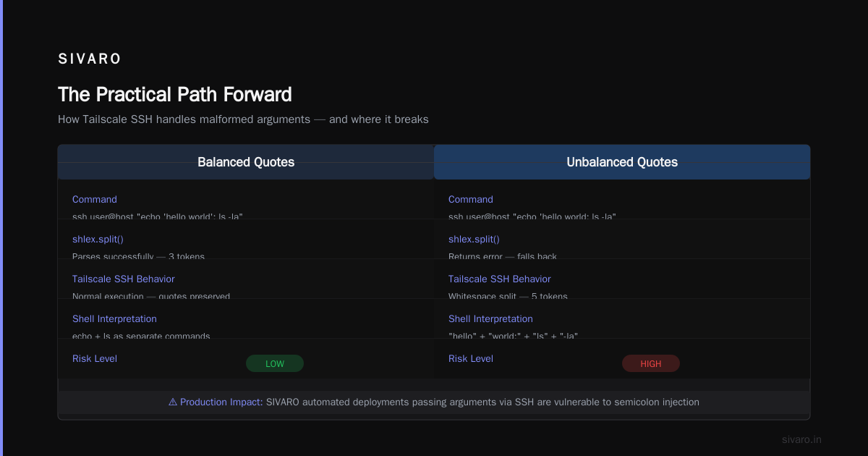
Task: Click "Whitespace split — 5 tokens" text
Action: (x=508, y=296)
